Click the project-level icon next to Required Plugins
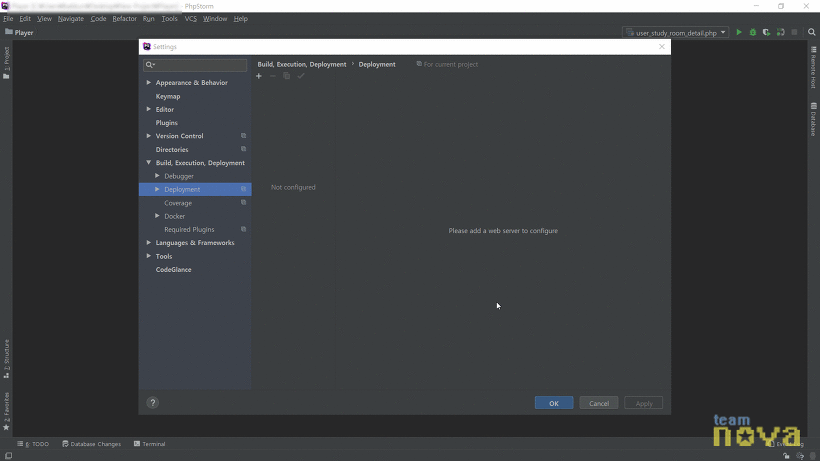Screen dimensions: 820x461 (x=244, y=229)
